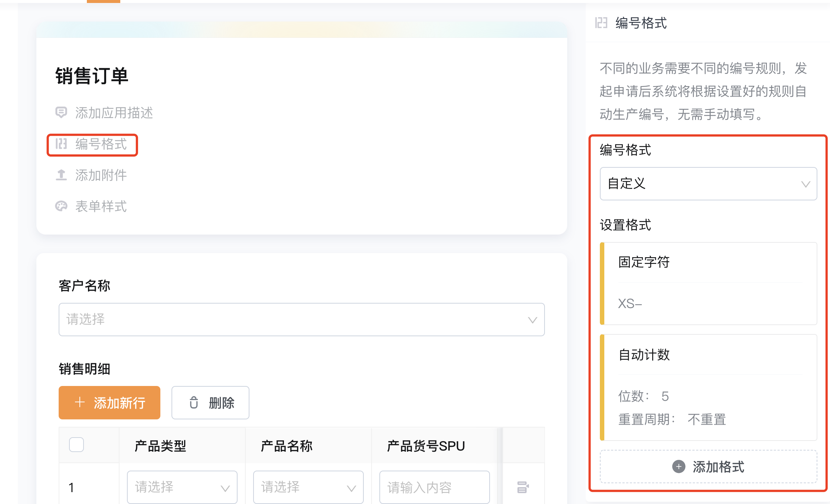Click the plus icon in 添加新行
830x504 pixels.
[80, 402]
